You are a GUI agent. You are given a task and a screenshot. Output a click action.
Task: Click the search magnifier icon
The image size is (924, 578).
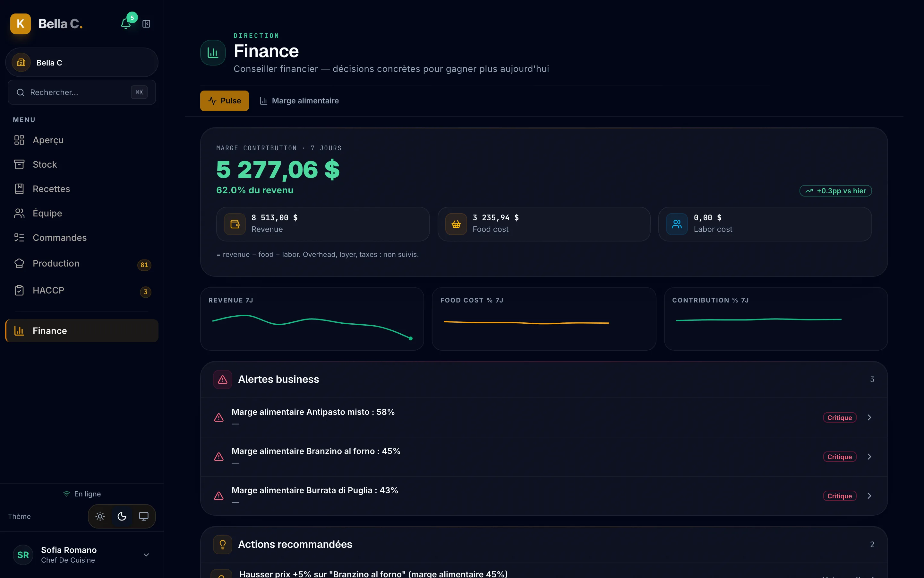pyautogui.click(x=21, y=92)
